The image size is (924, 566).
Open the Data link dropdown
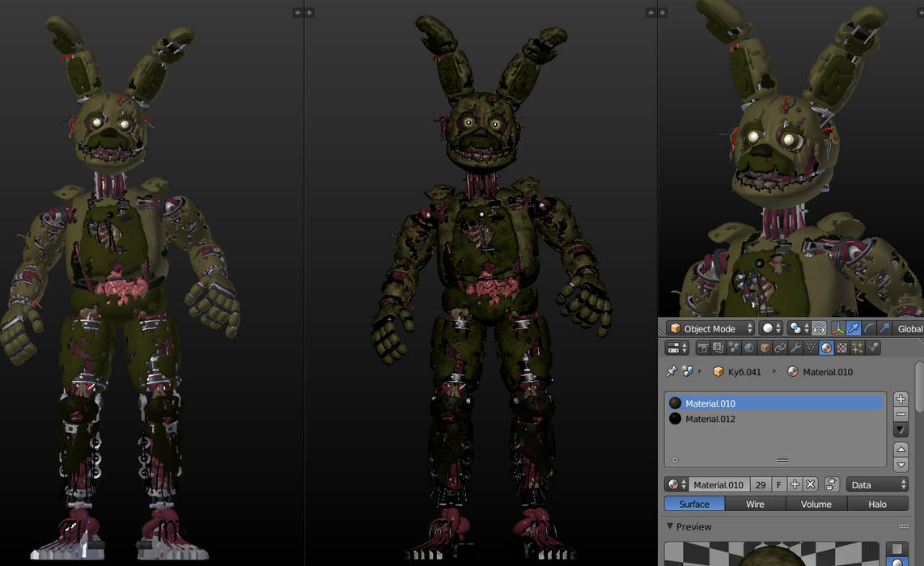point(877,484)
